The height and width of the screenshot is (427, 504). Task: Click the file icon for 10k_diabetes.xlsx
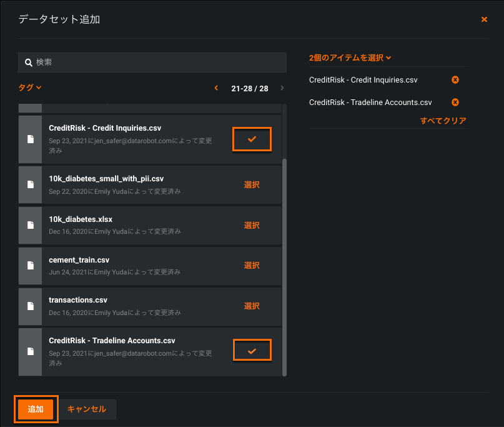(x=30, y=225)
